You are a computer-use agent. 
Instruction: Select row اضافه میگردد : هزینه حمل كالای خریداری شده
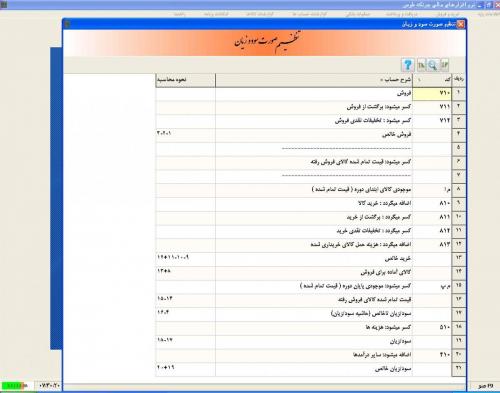[314, 245]
